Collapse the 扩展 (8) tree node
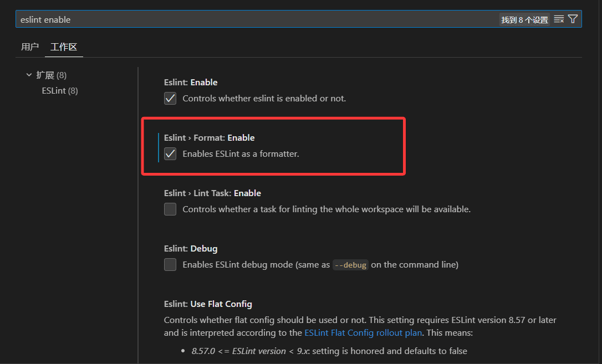 (29, 75)
